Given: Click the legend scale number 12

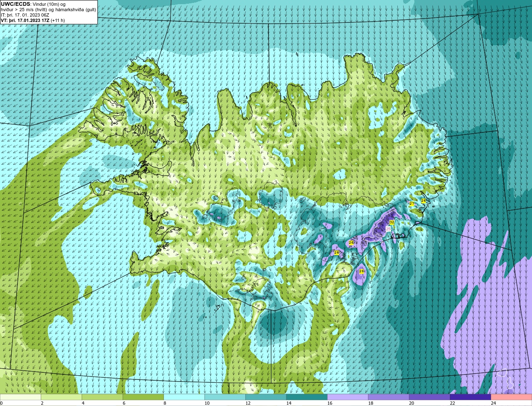Looking at the screenshot, I should tap(247, 403).
